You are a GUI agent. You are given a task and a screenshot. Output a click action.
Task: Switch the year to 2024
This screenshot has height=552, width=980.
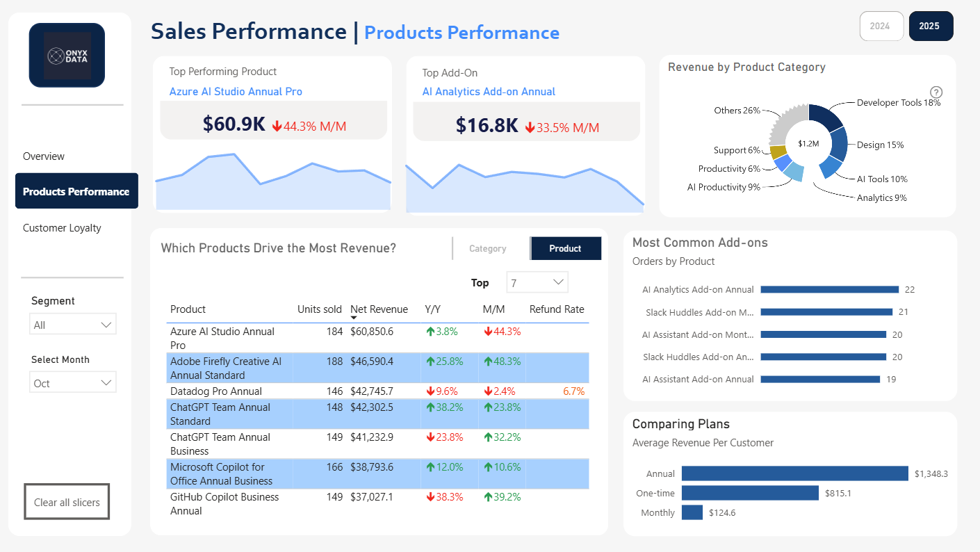pos(881,26)
